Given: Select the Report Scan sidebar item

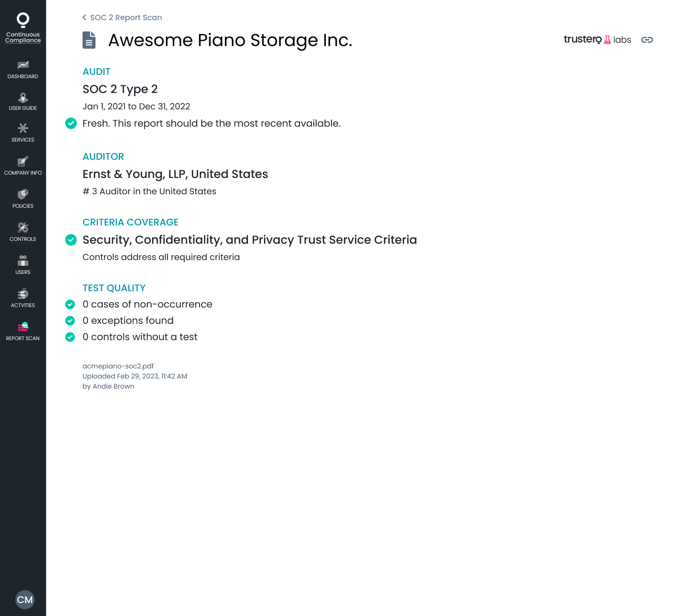Looking at the screenshot, I should [x=23, y=332].
